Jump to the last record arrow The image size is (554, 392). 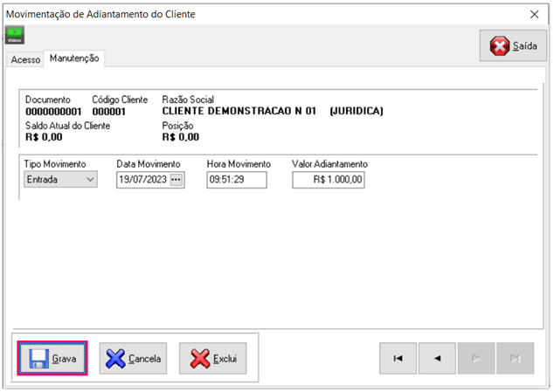[515, 358]
